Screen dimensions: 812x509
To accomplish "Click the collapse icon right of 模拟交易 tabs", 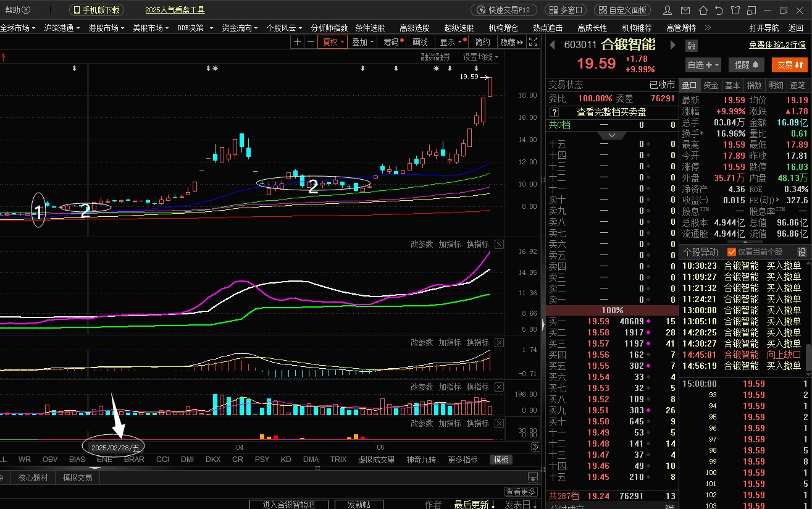I will coord(532,477).
